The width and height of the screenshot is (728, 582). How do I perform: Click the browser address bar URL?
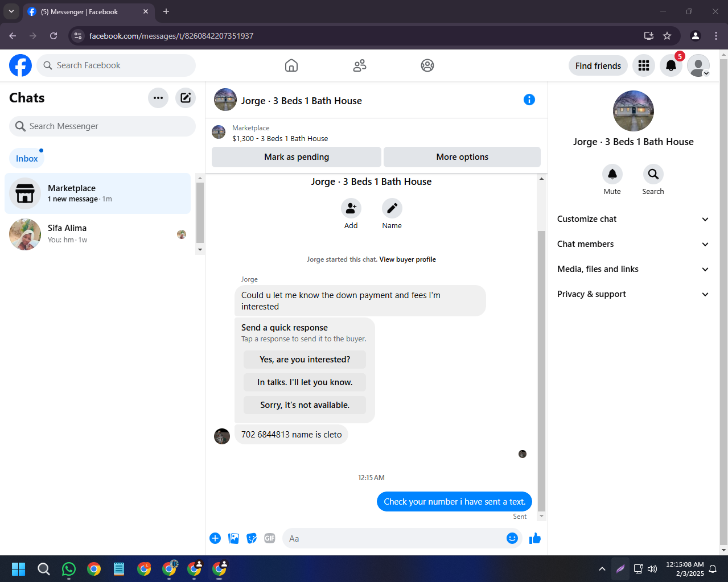(x=171, y=36)
